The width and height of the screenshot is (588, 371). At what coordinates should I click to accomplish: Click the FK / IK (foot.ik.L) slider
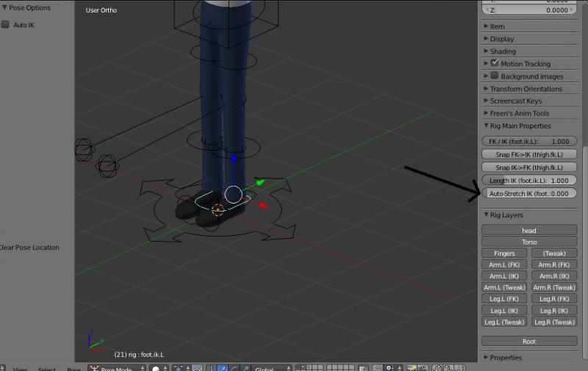click(529, 141)
